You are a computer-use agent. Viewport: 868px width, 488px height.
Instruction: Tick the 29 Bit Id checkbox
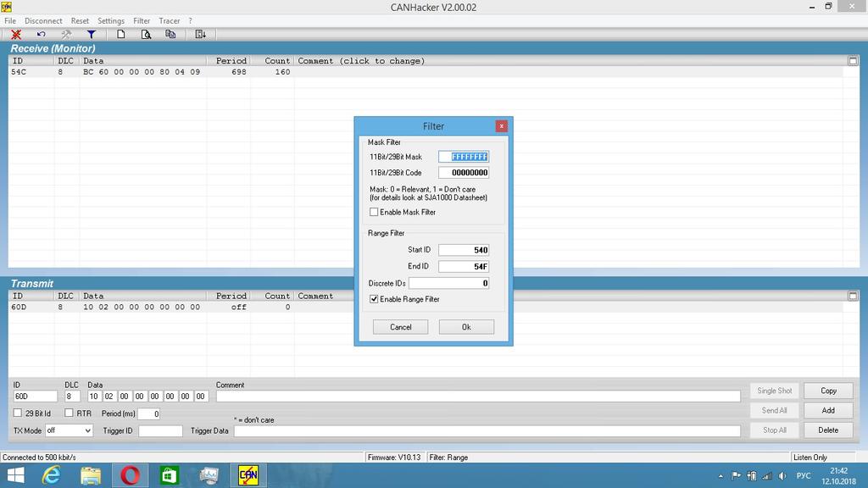click(x=18, y=413)
